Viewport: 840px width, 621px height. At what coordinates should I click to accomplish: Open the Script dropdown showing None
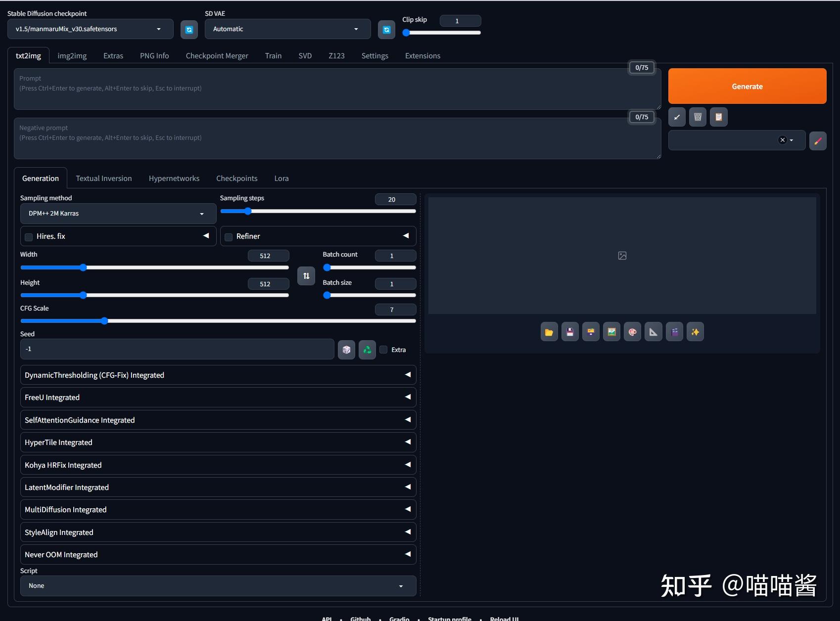point(218,586)
